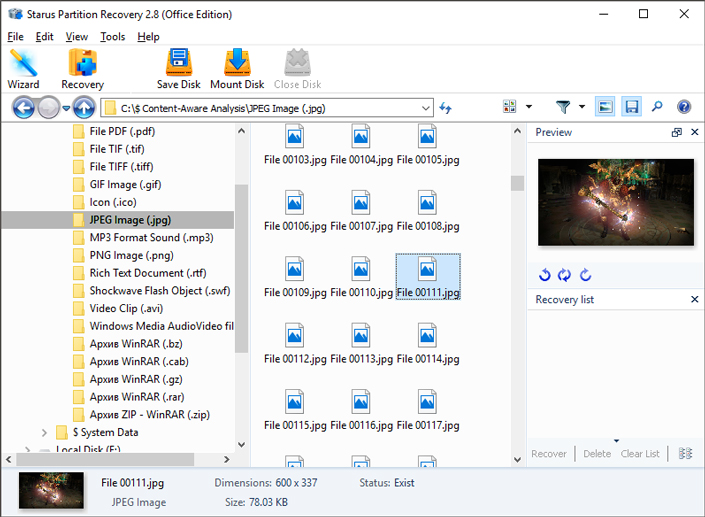The height and width of the screenshot is (517, 705).
Task: Open the Tools menu
Action: click(x=112, y=36)
